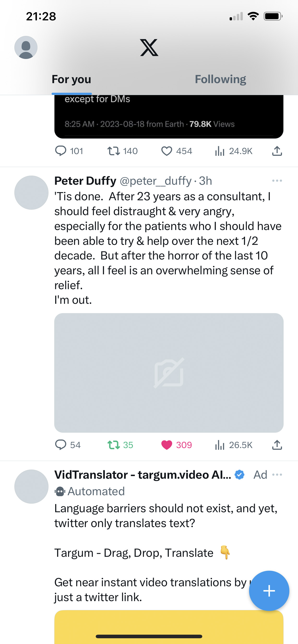The width and height of the screenshot is (298, 644).
Task: View analytics showing 26.5K views
Action: (234, 445)
